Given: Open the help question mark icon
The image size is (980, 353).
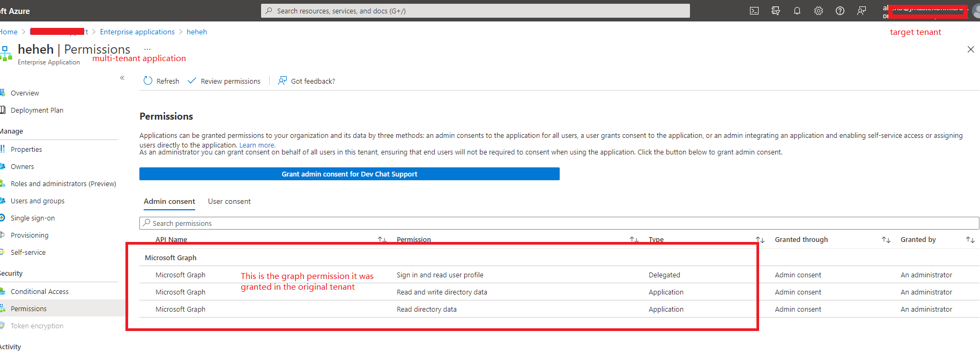Looking at the screenshot, I should tap(840, 11).
